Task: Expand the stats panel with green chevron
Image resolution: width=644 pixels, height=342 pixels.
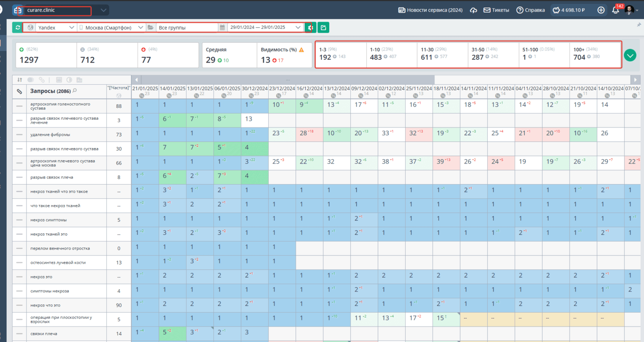Action: point(630,55)
